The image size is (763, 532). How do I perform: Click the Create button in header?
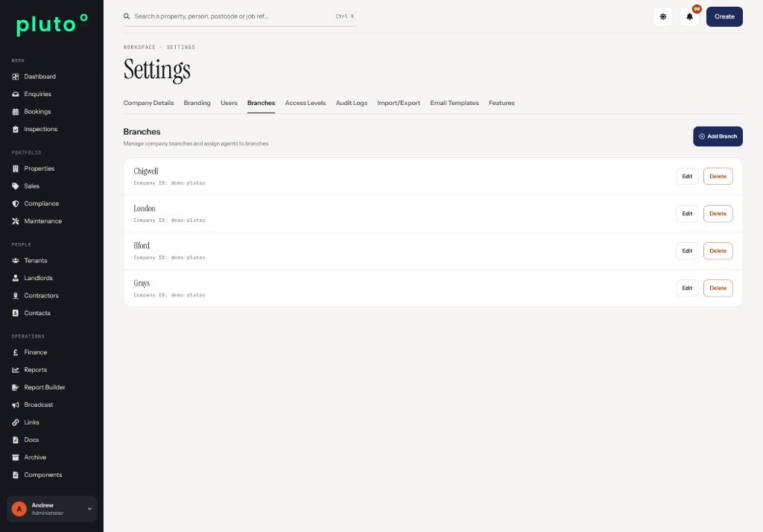tap(724, 16)
